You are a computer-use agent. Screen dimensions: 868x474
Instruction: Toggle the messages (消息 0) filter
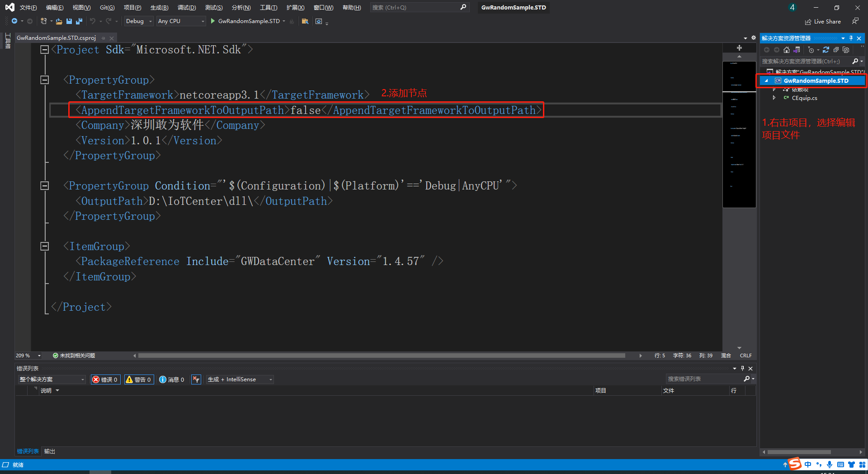[x=172, y=379]
